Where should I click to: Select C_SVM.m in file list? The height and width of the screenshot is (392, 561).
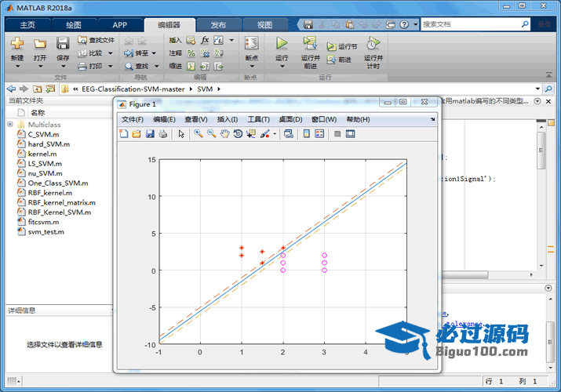coord(43,134)
